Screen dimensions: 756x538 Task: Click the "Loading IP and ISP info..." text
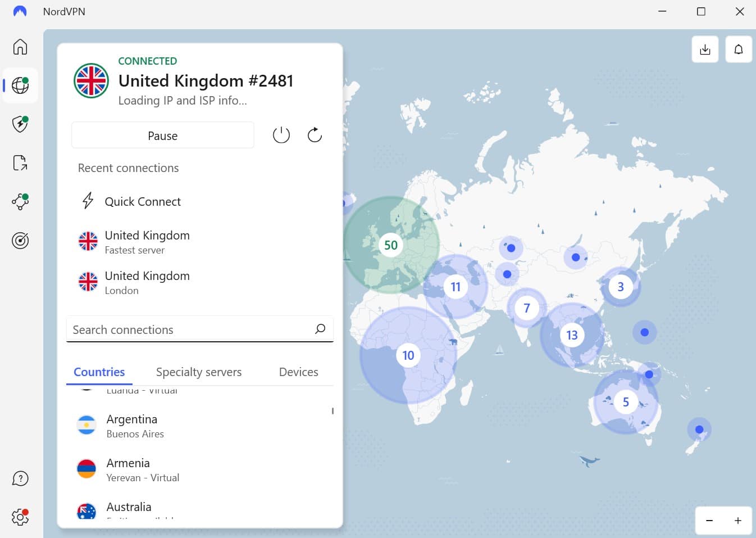point(183,101)
